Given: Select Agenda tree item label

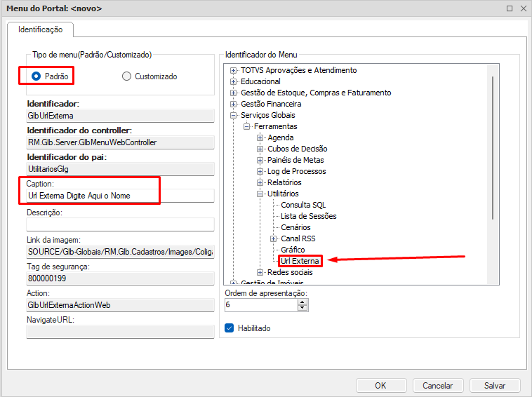Looking at the screenshot, I should point(281,137).
